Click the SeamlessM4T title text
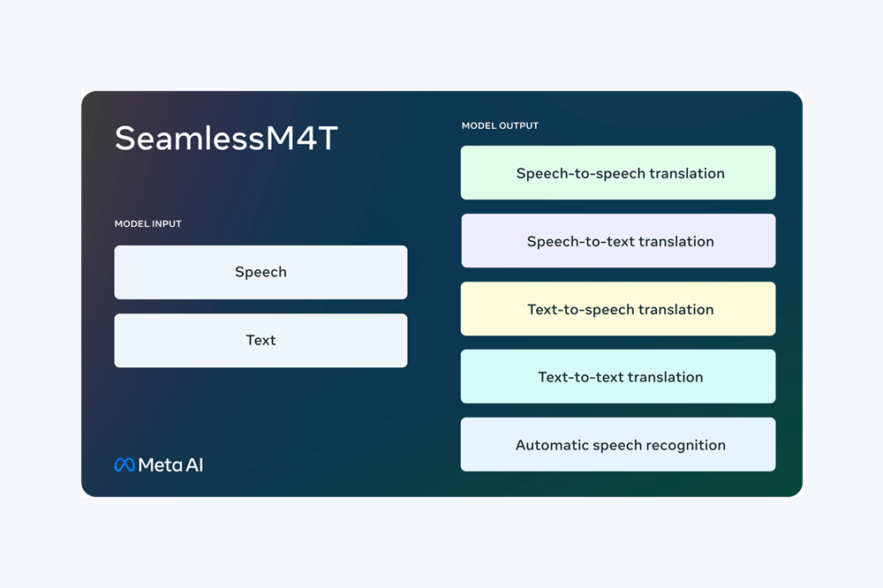883x588 pixels. pos(226,138)
